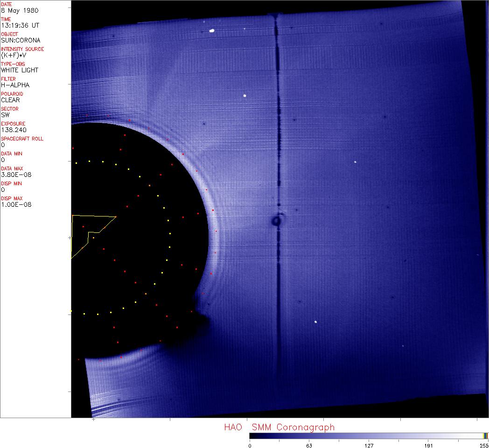Click the color bar tick label 127
The image size is (489, 448).
(x=369, y=445)
